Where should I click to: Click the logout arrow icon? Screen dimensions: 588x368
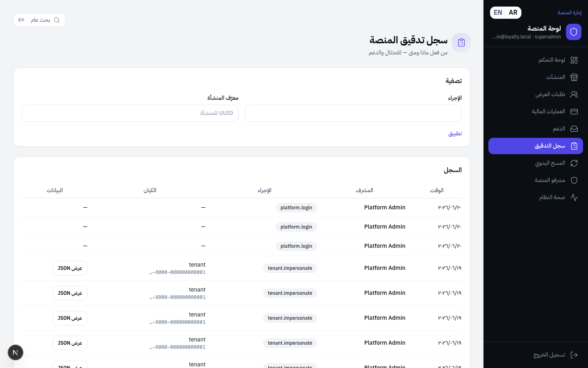574,355
